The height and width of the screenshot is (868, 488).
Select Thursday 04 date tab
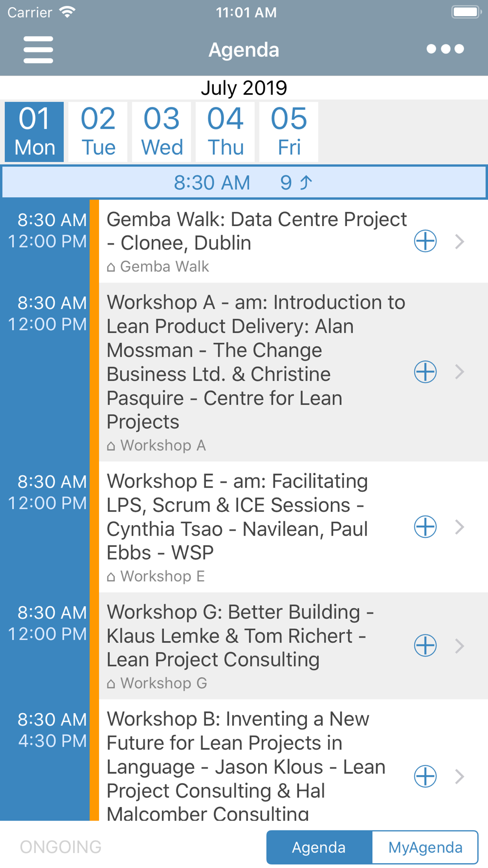click(x=225, y=132)
